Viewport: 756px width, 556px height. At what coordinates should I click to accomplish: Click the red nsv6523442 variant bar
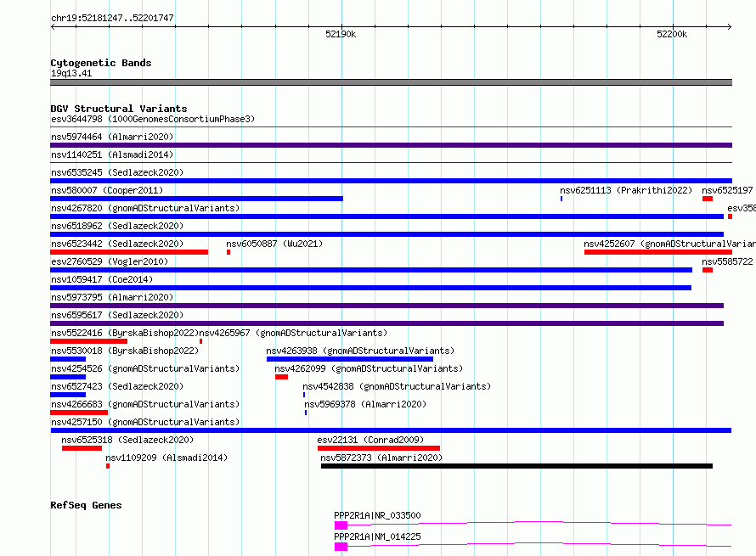129,252
